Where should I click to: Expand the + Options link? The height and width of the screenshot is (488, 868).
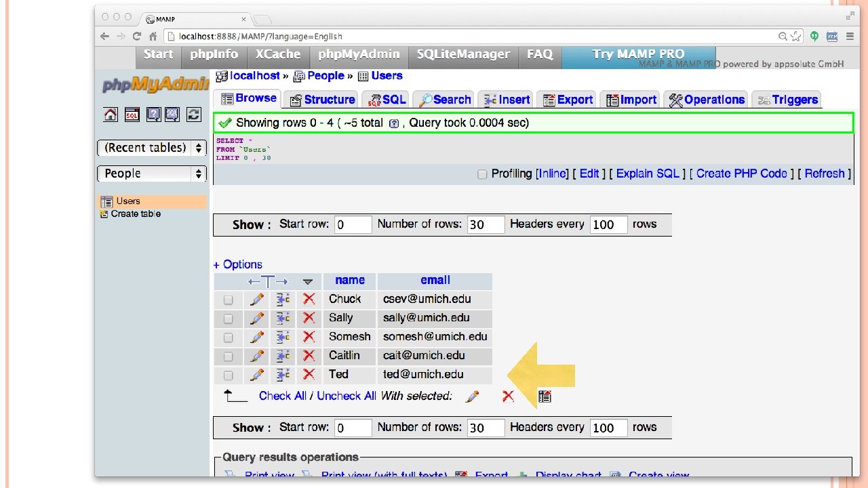coord(237,264)
